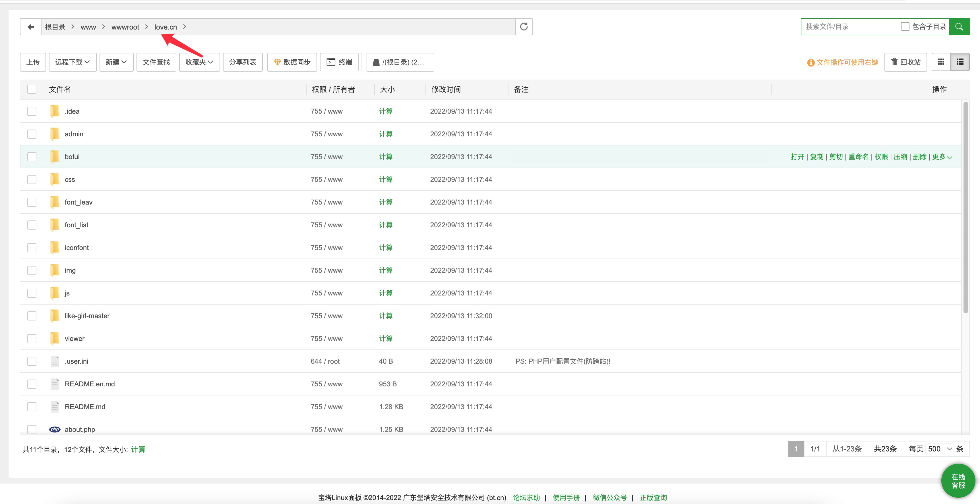Click the 上传 upload button
The height and width of the screenshot is (504, 980).
click(33, 62)
